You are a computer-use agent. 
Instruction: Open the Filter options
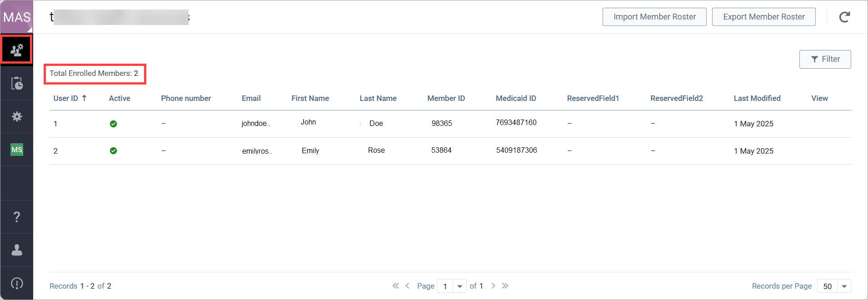point(825,59)
